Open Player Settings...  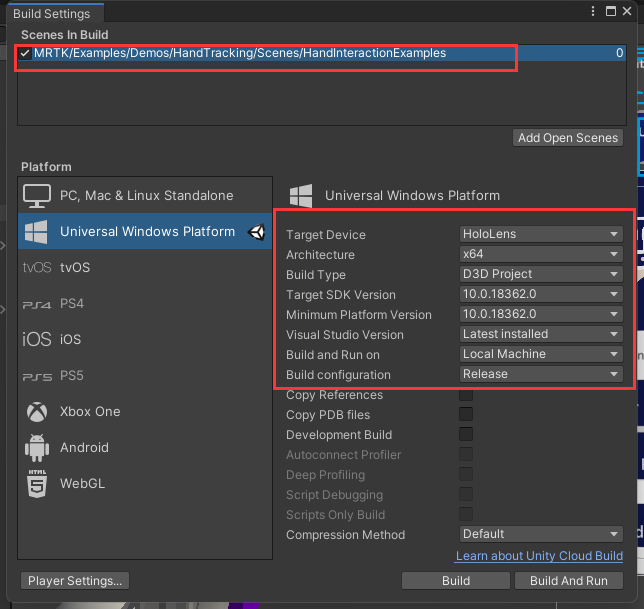pos(75,581)
